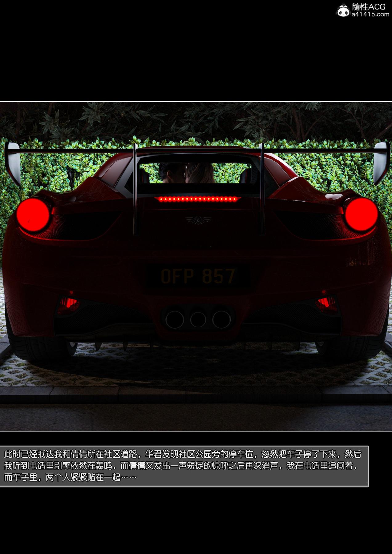Click the Chinese narration caption box
This screenshot has width=392, height=554.
point(184,466)
